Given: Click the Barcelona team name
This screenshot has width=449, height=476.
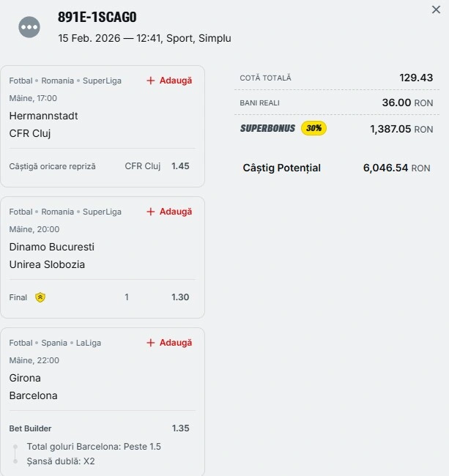Looking at the screenshot, I should pyautogui.click(x=33, y=395).
